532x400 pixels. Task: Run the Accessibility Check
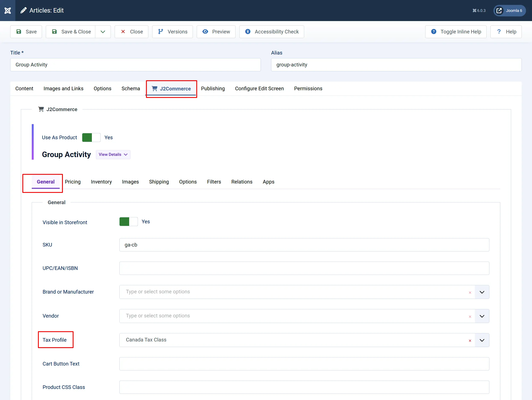(272, 32)
